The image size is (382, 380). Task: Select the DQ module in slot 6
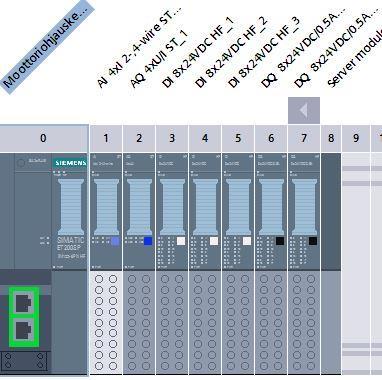click(271, 263)
